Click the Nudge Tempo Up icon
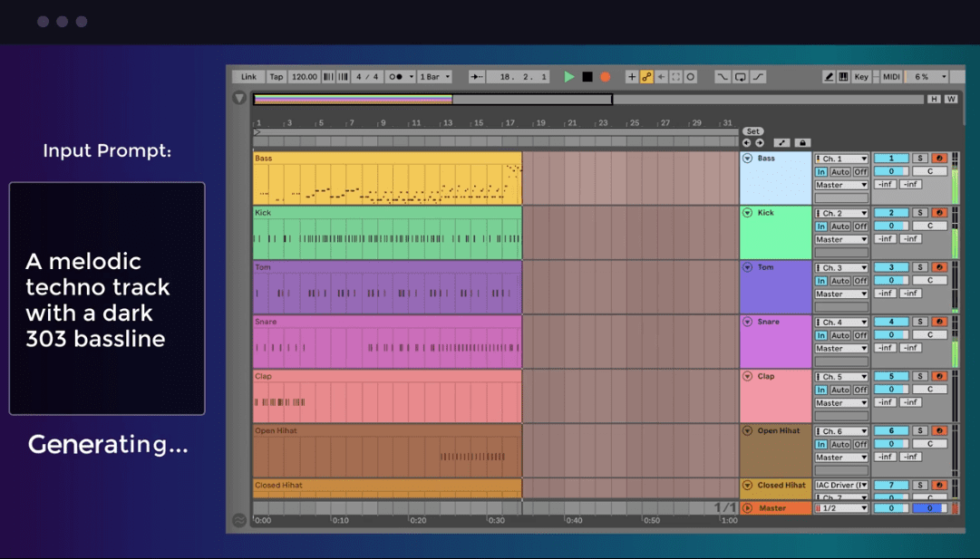 point(343,77)
